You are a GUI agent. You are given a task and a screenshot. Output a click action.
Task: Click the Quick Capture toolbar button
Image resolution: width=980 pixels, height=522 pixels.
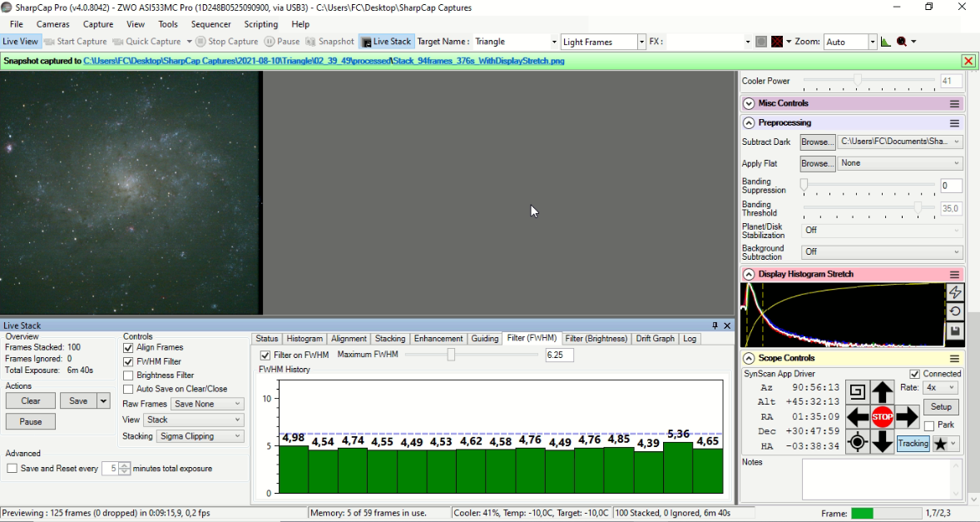(146, 42)
